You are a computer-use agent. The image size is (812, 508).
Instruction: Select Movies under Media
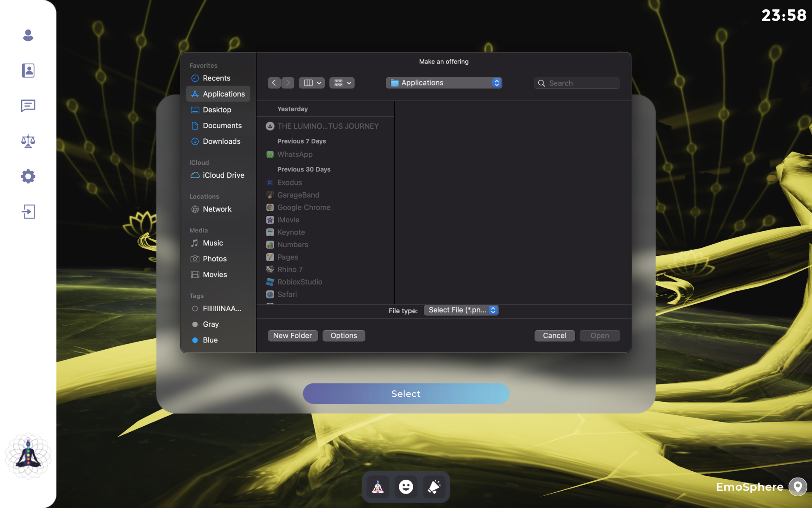tap(218, 275)
